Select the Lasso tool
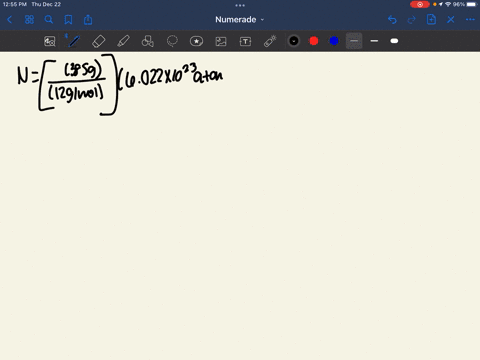The width and height of the screenshot is (480, 360). (172, 41)
